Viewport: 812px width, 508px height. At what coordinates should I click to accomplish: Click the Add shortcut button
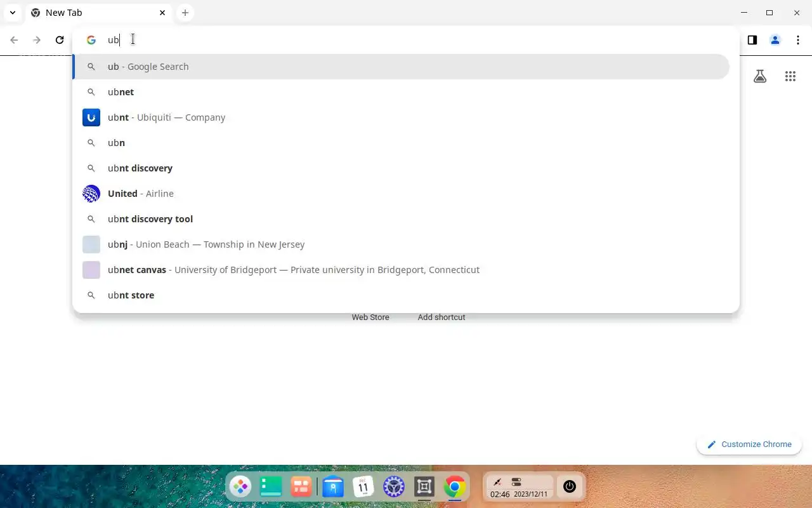(x=442, y=317)
